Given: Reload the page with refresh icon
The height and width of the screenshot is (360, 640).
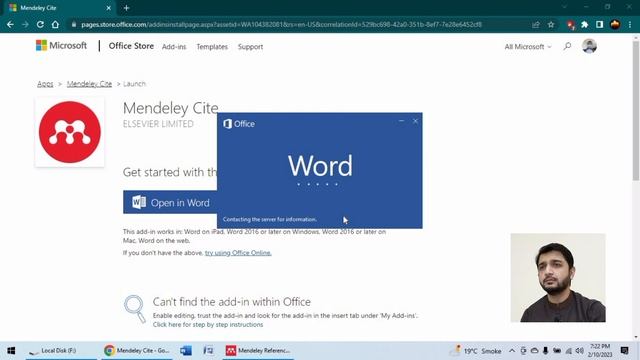Looking at the screenshot, I should [x=40, y=24].
